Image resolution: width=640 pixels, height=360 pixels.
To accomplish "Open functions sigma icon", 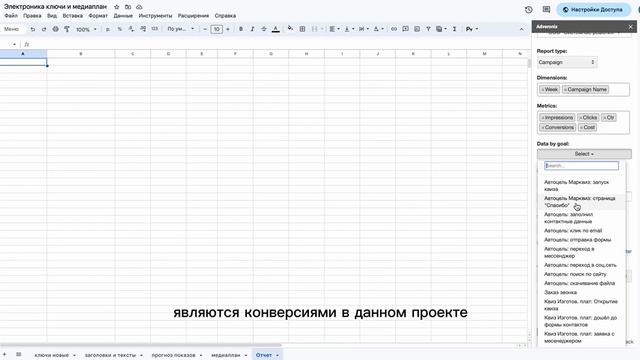I will pos(454,29).
